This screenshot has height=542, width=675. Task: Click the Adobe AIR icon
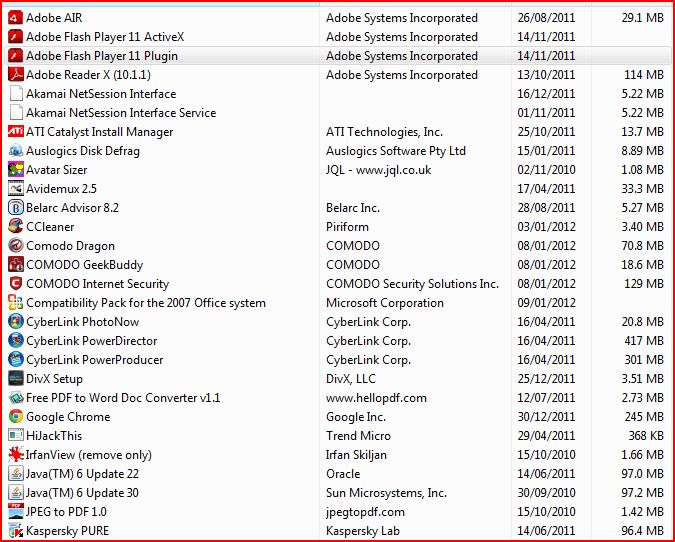pyautogui.click(x=16, y=18)
